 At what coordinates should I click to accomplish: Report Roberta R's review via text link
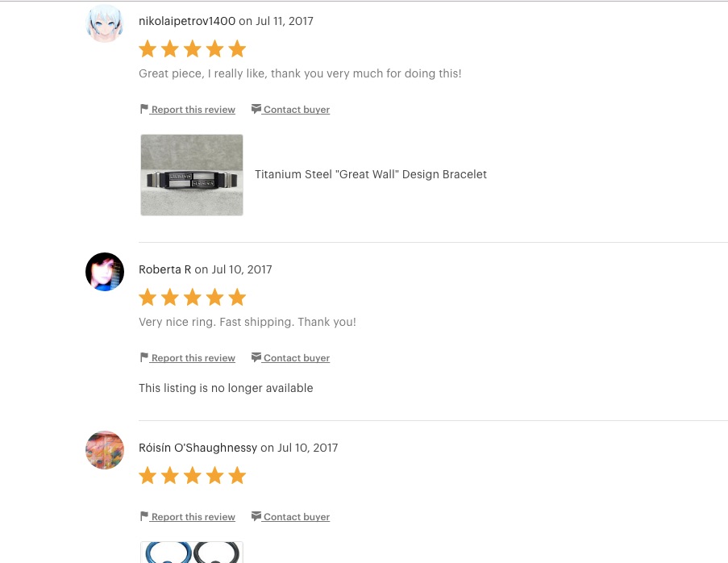click(x=193, y=358)
